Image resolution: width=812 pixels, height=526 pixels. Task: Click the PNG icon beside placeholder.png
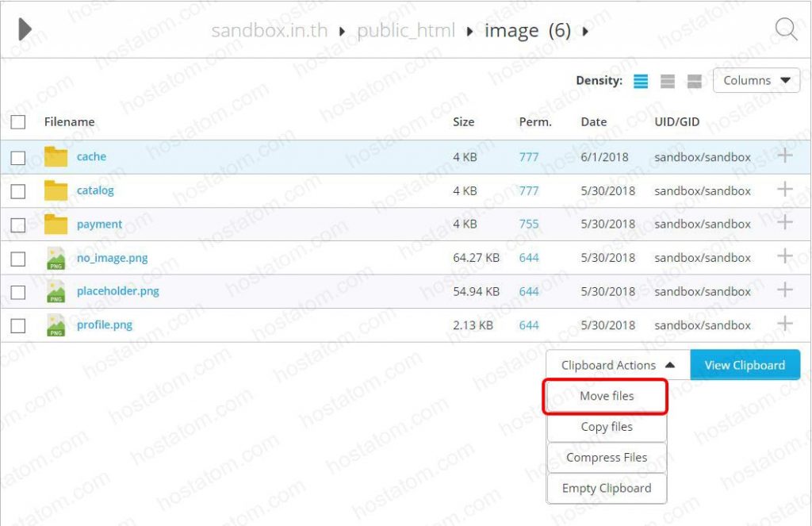(56, 290)
